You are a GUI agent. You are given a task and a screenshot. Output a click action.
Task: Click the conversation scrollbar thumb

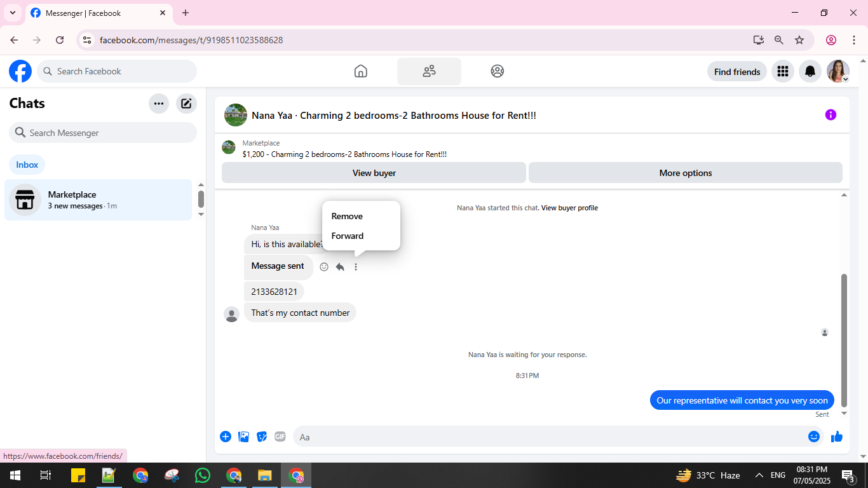click(x=844, y=340)
